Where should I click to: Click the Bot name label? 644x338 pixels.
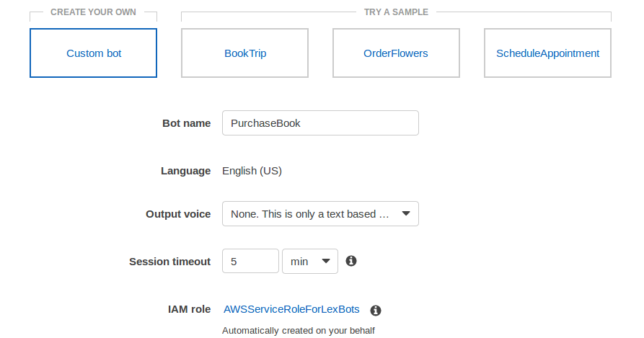tap(187, 123)
